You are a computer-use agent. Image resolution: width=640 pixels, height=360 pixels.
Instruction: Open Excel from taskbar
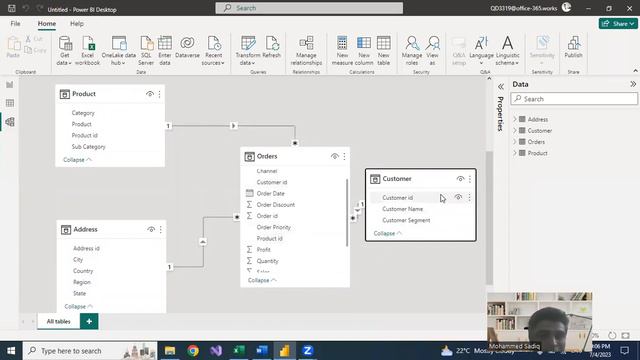click(x=239, y=351)
